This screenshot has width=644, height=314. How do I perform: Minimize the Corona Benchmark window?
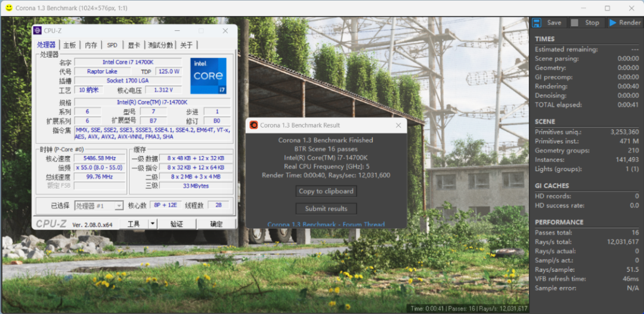pos(583,8)
